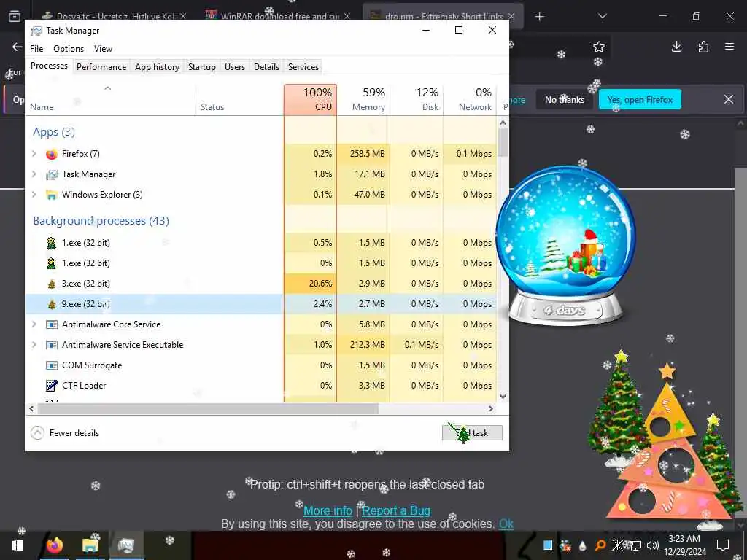Image resolution: width=747 pixels, height=560 pixels.
Task: Expand the Firefox (7) process group
Action: (34, 153)
